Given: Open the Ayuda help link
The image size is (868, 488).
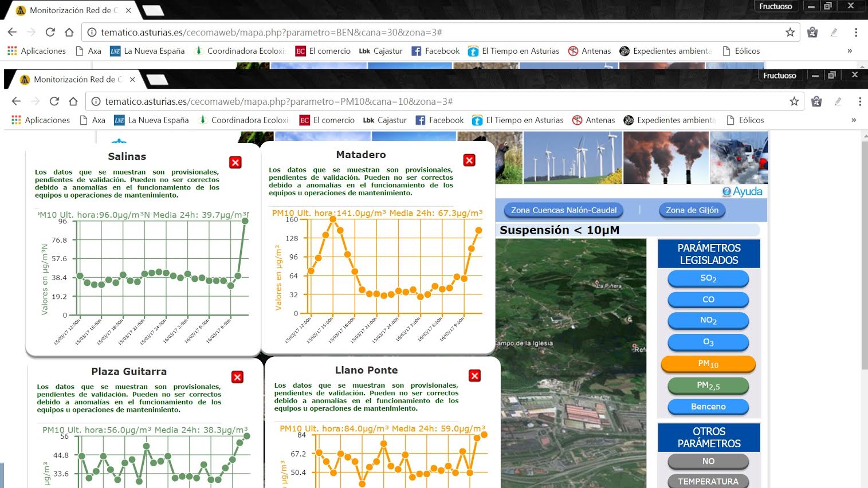Looking at the screenshot, I should 743,191.
